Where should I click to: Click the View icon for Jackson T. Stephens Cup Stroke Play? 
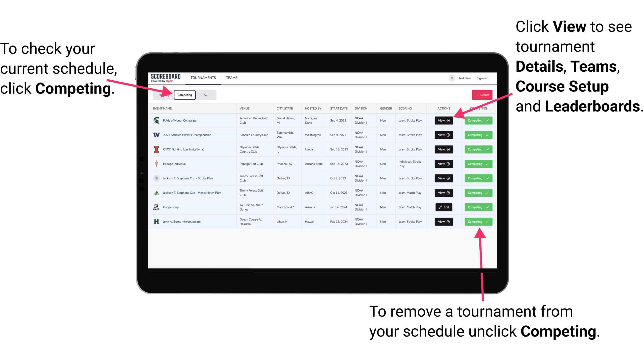[443, 178]
